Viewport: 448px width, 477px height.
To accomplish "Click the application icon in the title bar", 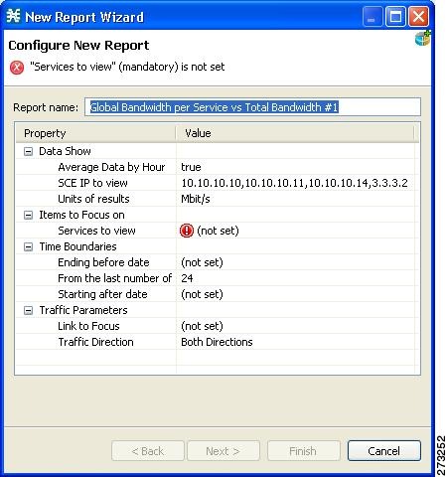I will tap(14, 16).
